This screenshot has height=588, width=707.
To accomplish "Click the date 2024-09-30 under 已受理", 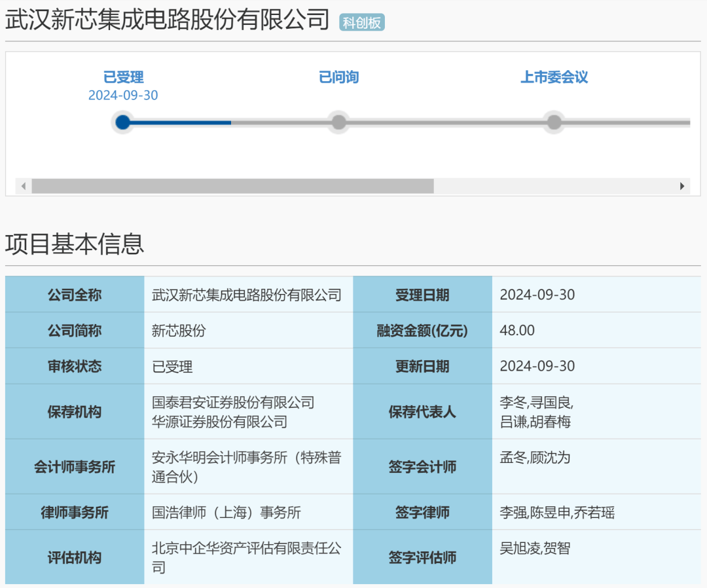I will click(x=123, y=95).
